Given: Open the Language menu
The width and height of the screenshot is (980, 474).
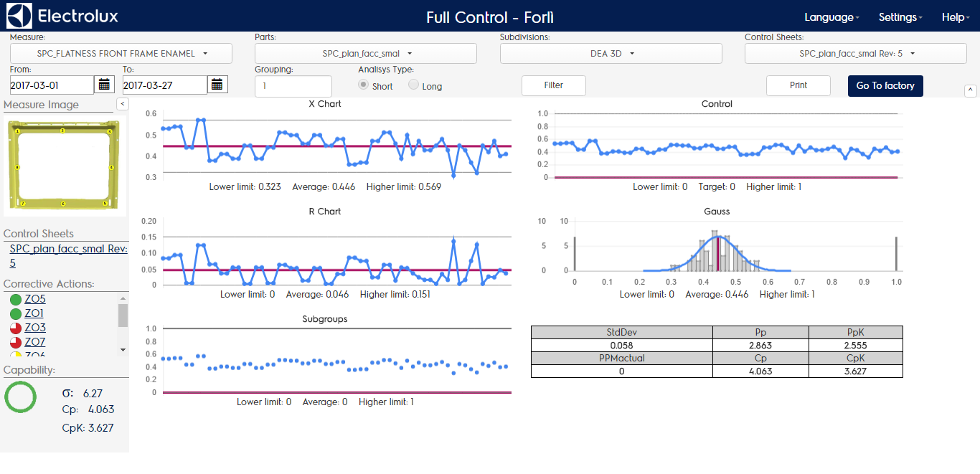Looking at the screenshot, I should (831, 17).
